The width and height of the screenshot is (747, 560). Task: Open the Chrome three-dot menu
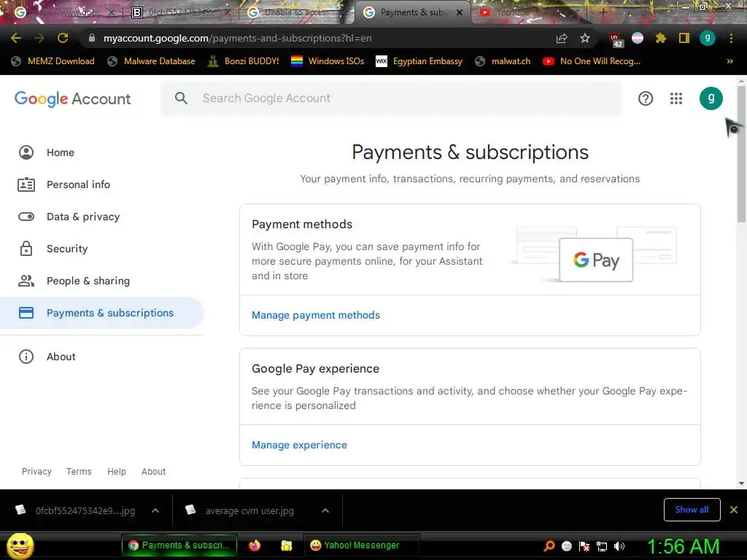click(x=731, y=38)
